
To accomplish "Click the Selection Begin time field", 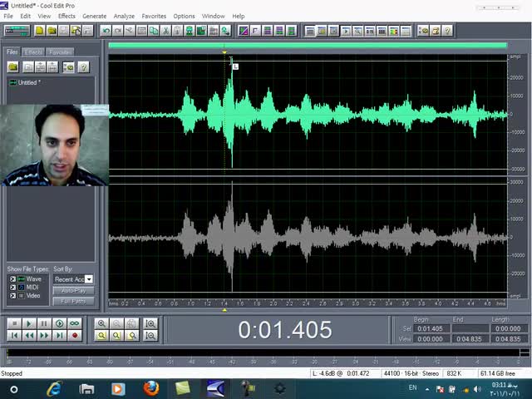I will click(431, 328).
